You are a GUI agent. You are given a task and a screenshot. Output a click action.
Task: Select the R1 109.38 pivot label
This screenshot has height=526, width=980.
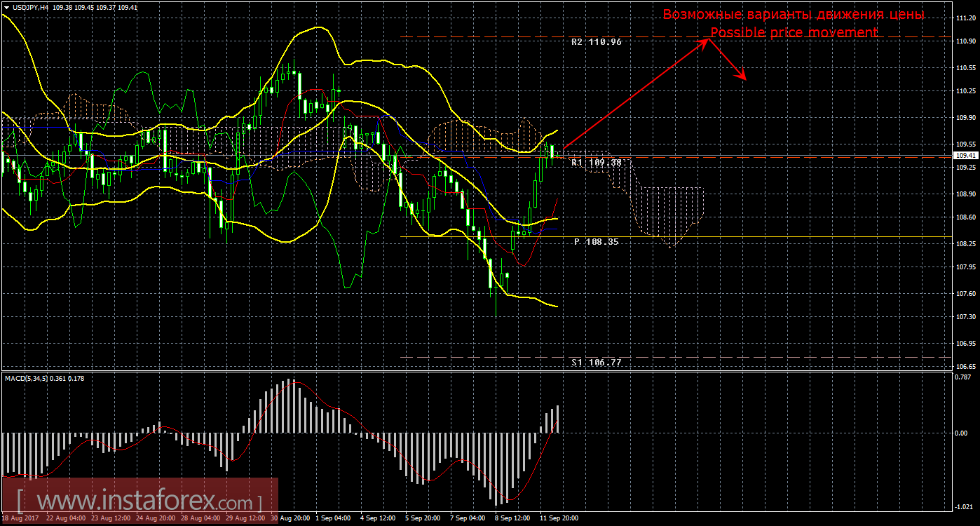point(597,163)
